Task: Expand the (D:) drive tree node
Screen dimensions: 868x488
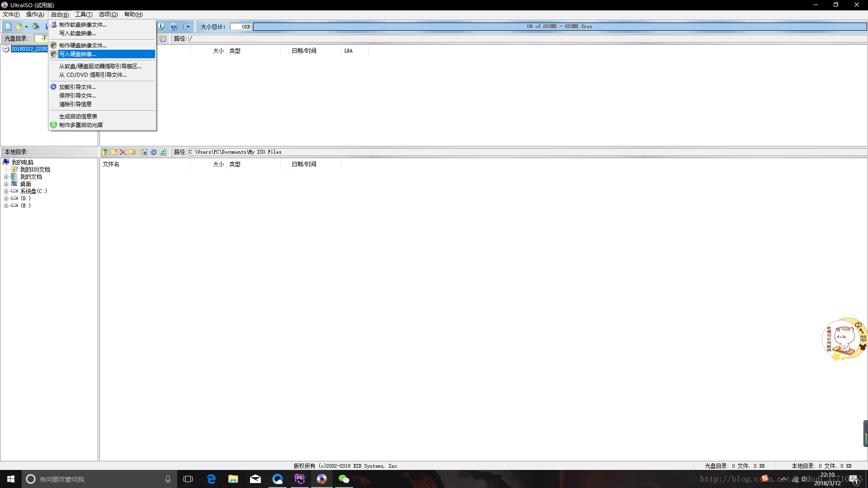Action: tap(6, 199)
